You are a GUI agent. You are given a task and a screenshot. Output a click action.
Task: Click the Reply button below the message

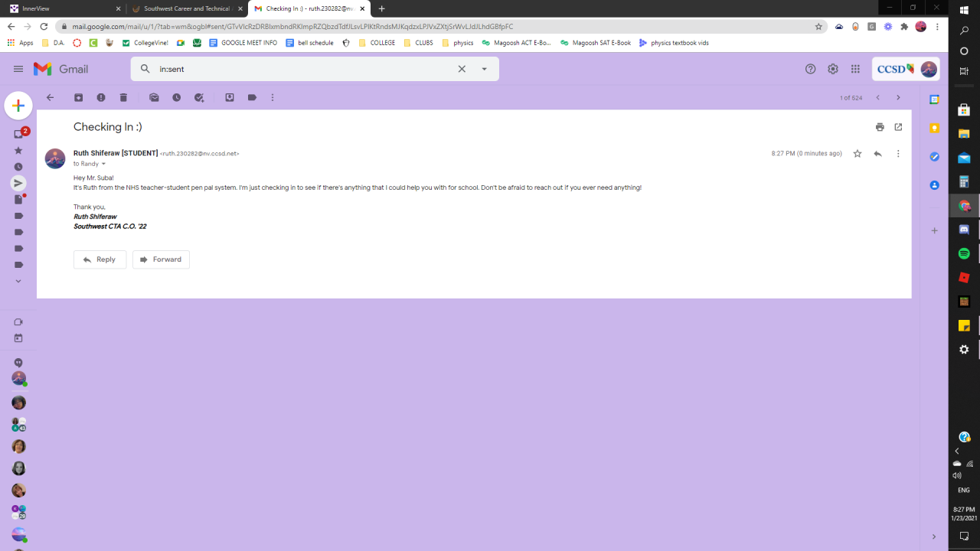click(x=100, y=259)
